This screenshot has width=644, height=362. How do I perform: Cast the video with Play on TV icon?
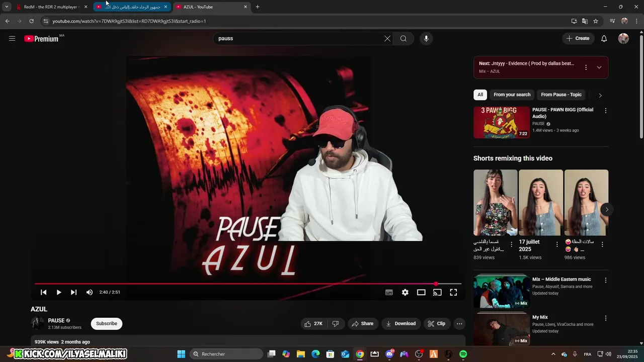pyautogui.click(x=437, y=292)
